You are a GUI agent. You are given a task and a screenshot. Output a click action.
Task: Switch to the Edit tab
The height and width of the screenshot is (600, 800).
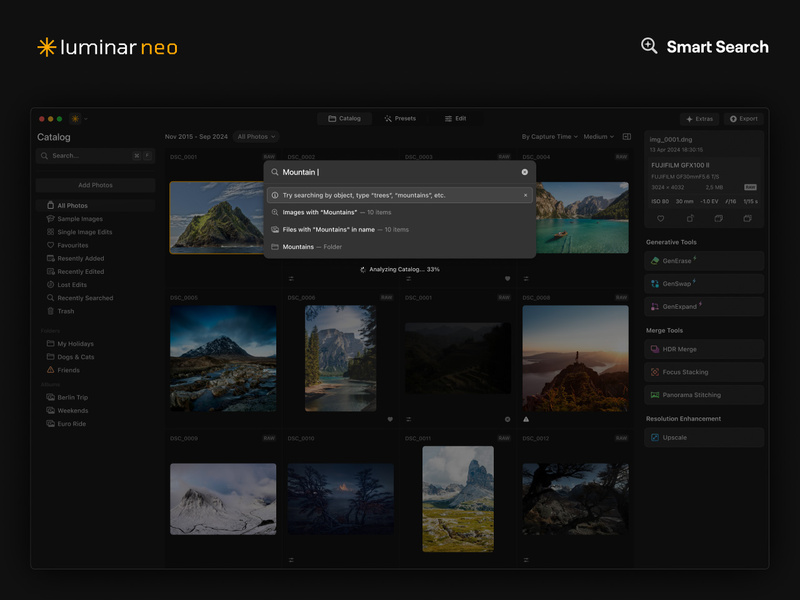pyautogui.click(x=457, y=117)
